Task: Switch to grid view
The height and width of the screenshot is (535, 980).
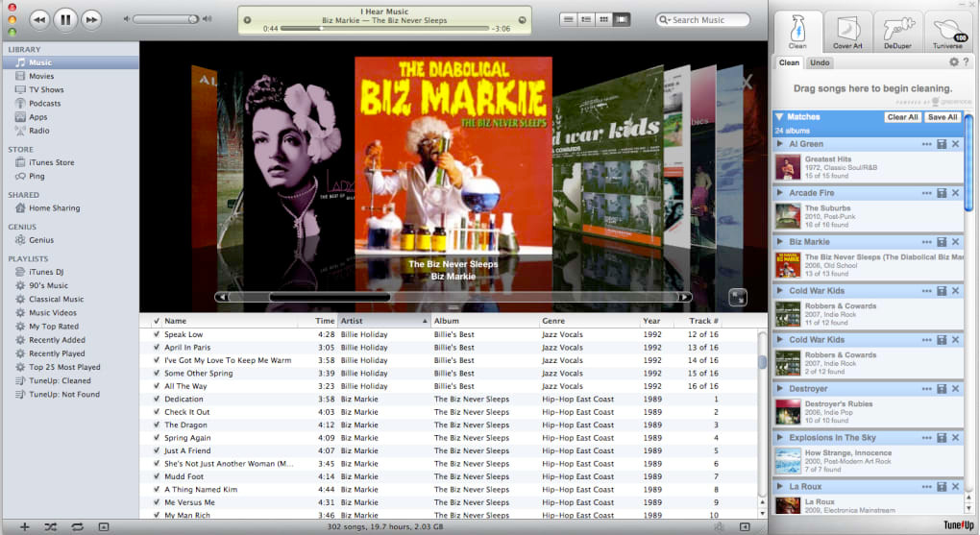Action: click(x=603, y=19)
